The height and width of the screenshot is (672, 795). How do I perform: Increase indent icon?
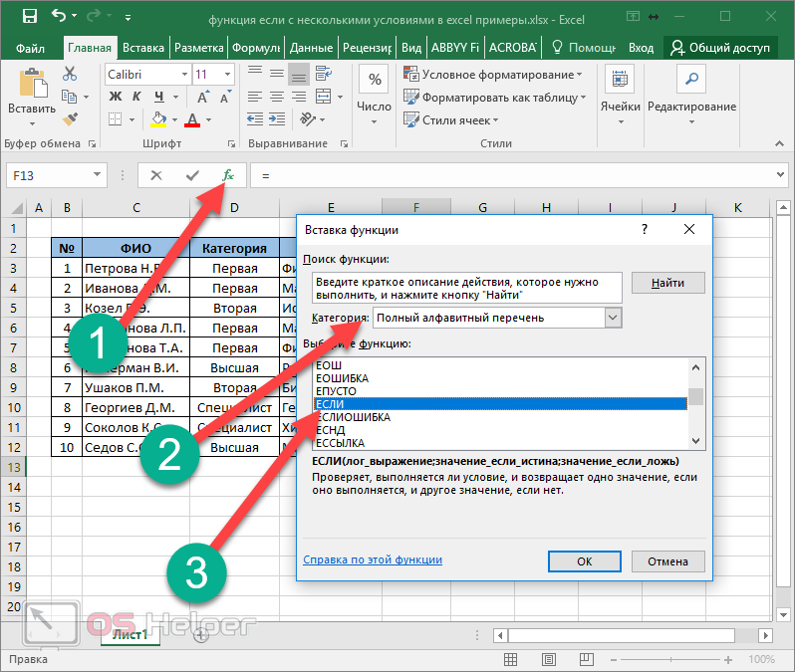coord(277,119)
